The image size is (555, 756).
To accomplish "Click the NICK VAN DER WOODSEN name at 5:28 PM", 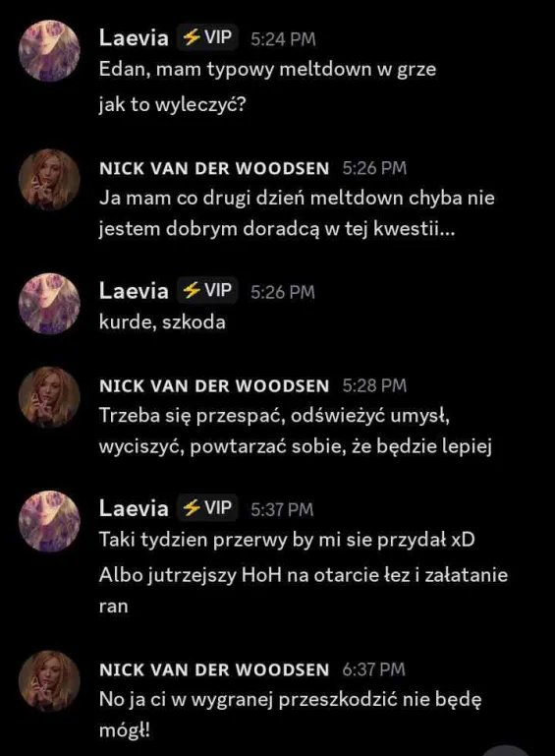I will pos(214,385).
